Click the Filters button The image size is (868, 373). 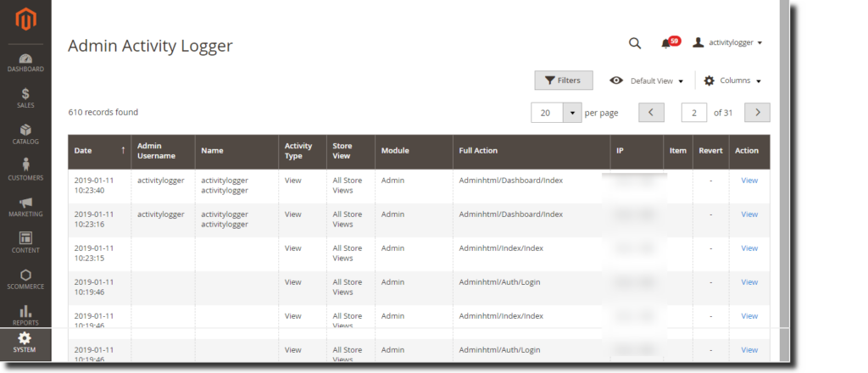[563, 81]
